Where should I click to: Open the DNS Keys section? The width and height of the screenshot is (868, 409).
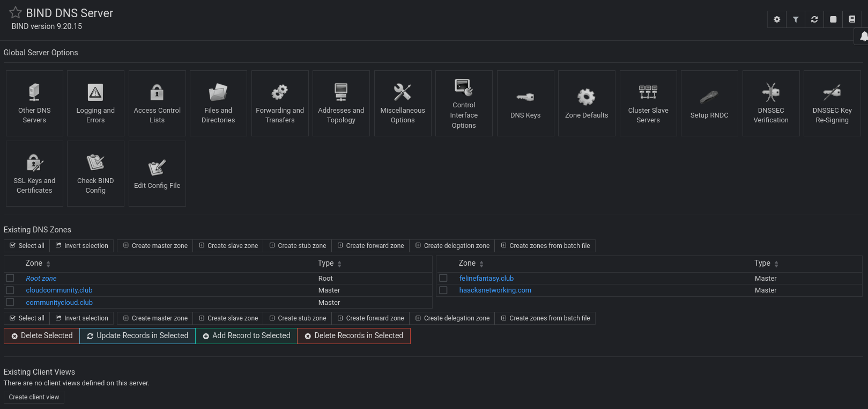pyautogui.click(x=525, y=103)
